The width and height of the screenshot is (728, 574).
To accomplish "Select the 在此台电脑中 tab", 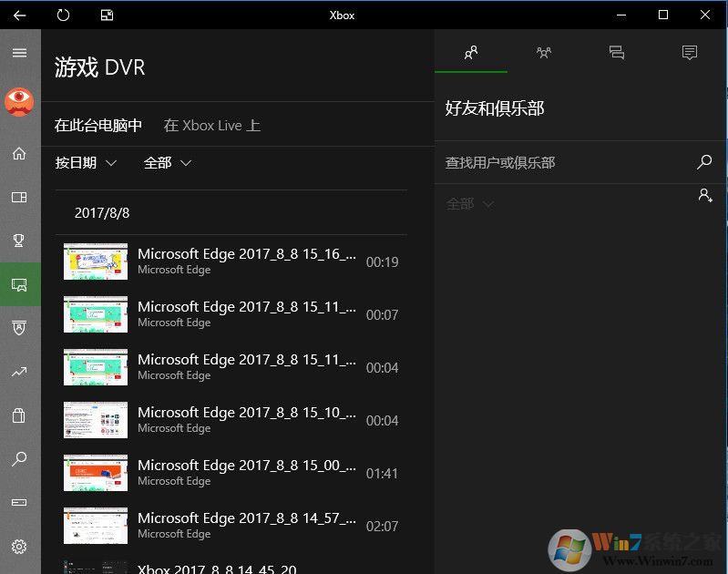I will click(98, 126).
